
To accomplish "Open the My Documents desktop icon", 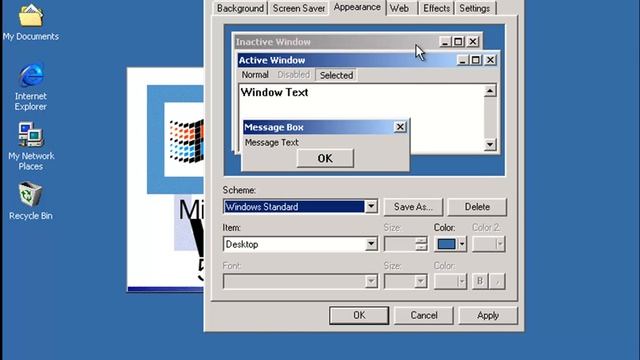I will (31, 21).
